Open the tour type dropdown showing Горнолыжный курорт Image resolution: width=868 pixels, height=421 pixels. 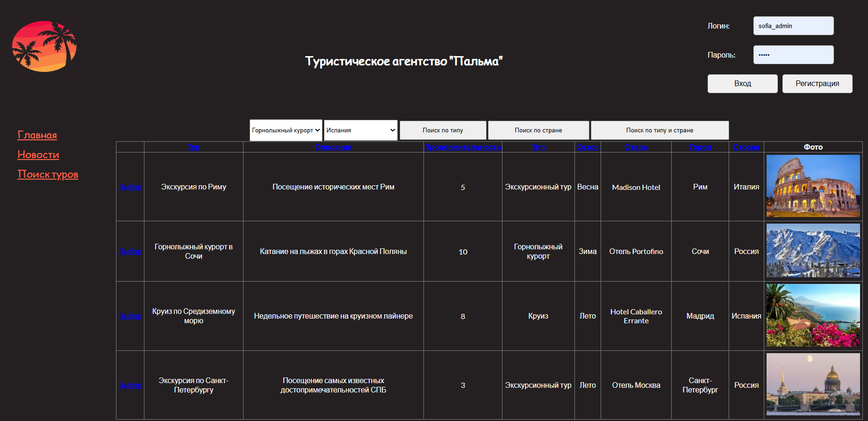click(286, 130)
